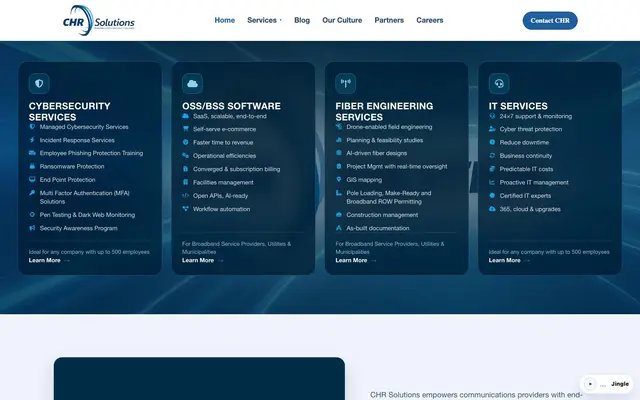Click megaphone icon beside Security Awareness Program
Image resolution: width=640 pixels, height=400 pixels.
tap(32, 228)
